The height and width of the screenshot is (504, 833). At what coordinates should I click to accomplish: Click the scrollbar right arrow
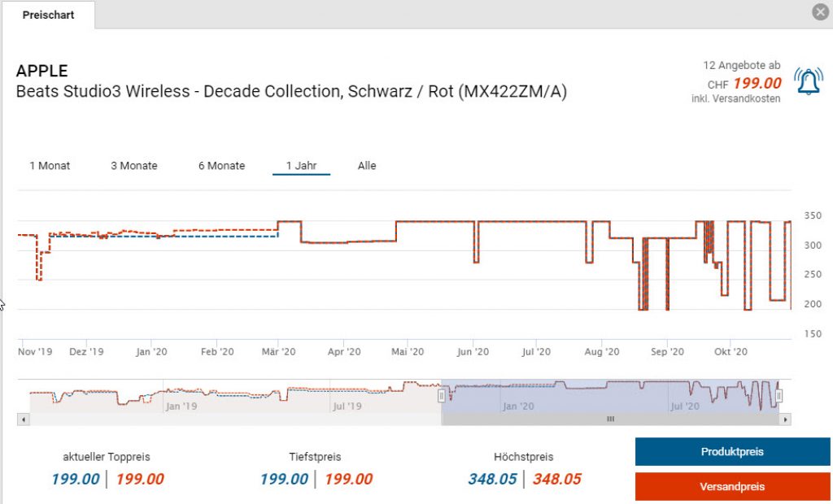[785, 419]
